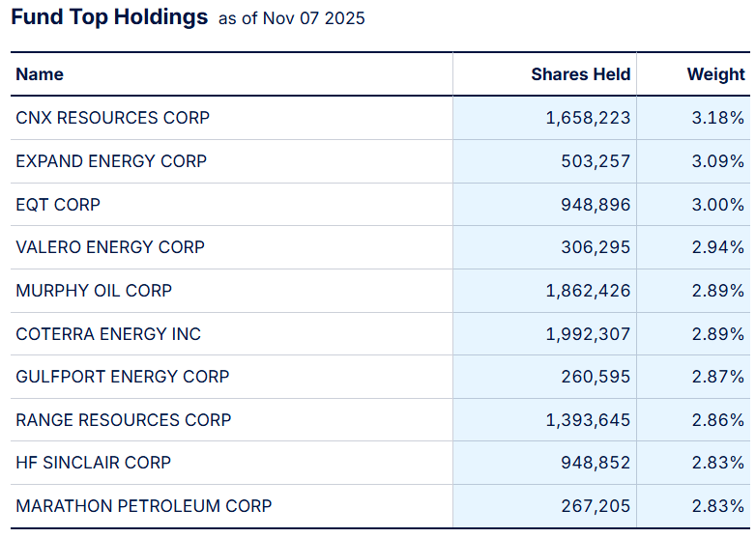The height and width of the screenshot is (538, 756).
Task: Click the Name column header
Action: [x=40, y=74]
